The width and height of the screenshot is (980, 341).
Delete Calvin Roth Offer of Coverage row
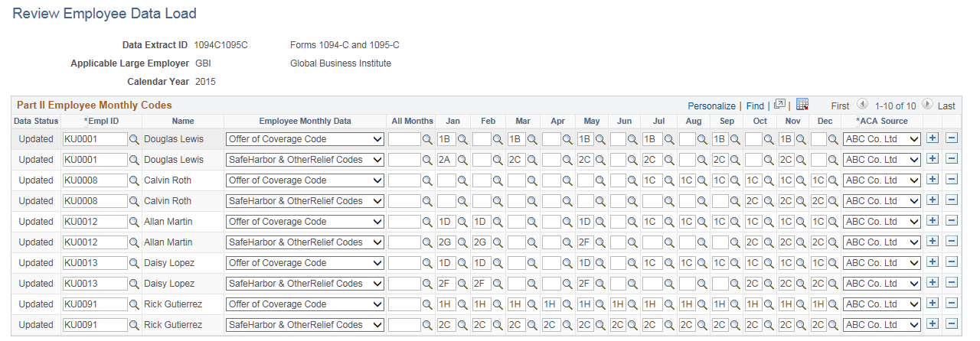pyautogui.click(x=951, y=180)
